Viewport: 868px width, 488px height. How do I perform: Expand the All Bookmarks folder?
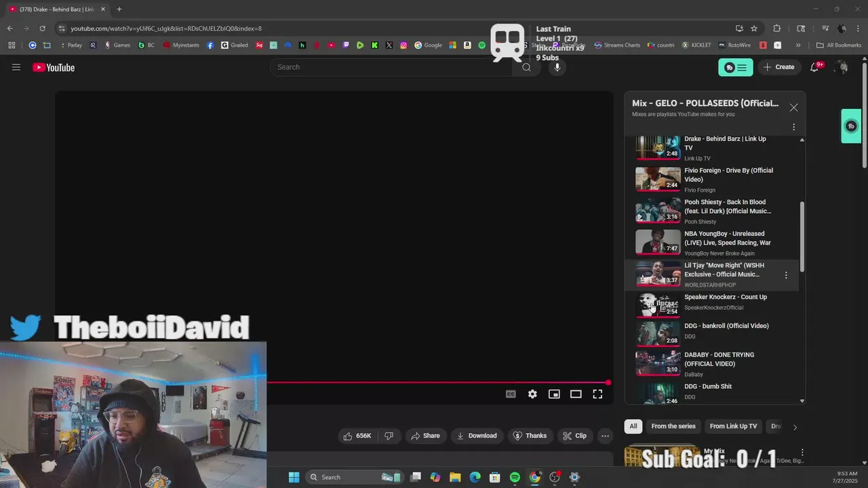[839, 45]
